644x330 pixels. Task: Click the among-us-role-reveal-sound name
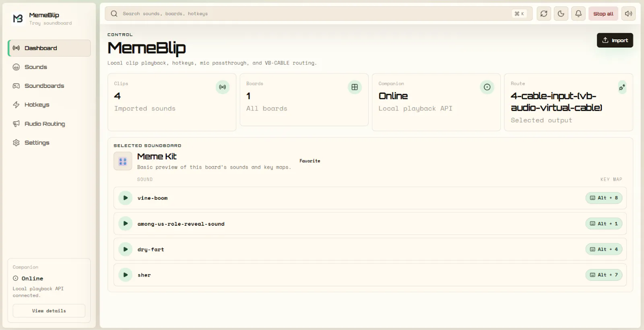click(181, 224)
